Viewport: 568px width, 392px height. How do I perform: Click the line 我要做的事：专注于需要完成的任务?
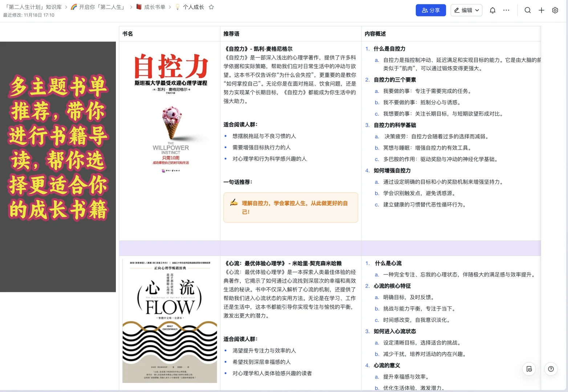coord(427,91)
